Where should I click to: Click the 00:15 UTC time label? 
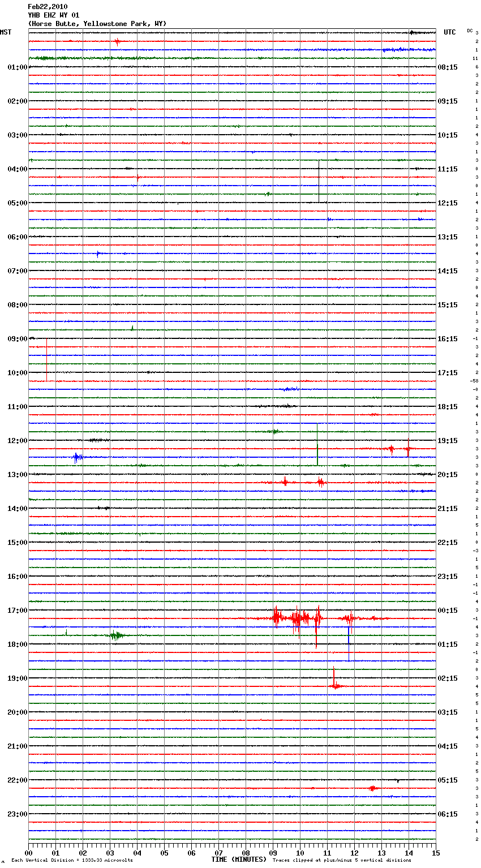click(448, 611)
